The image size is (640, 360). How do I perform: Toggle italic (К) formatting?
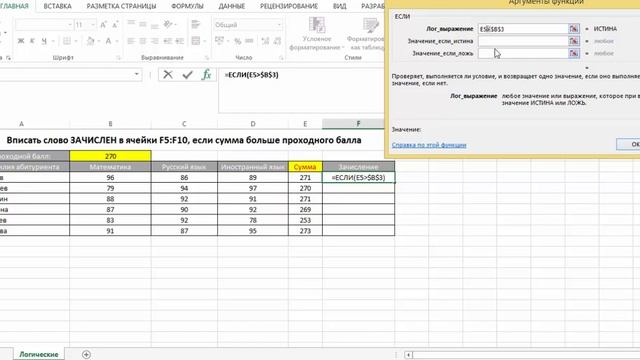pos(32,41)
